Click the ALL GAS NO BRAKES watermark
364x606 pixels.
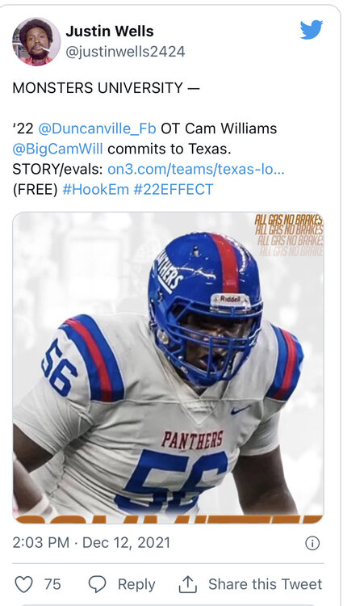pyautogui.click(x=288, y=234)
